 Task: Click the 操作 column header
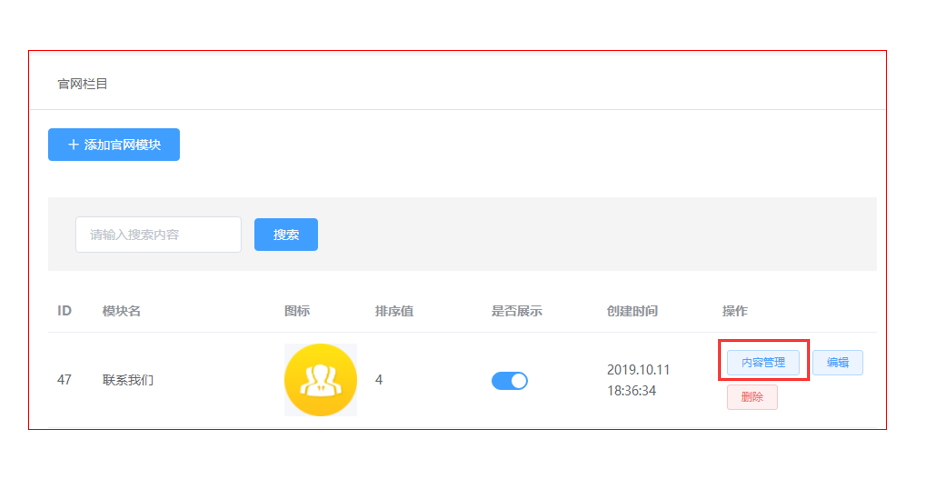735,311
